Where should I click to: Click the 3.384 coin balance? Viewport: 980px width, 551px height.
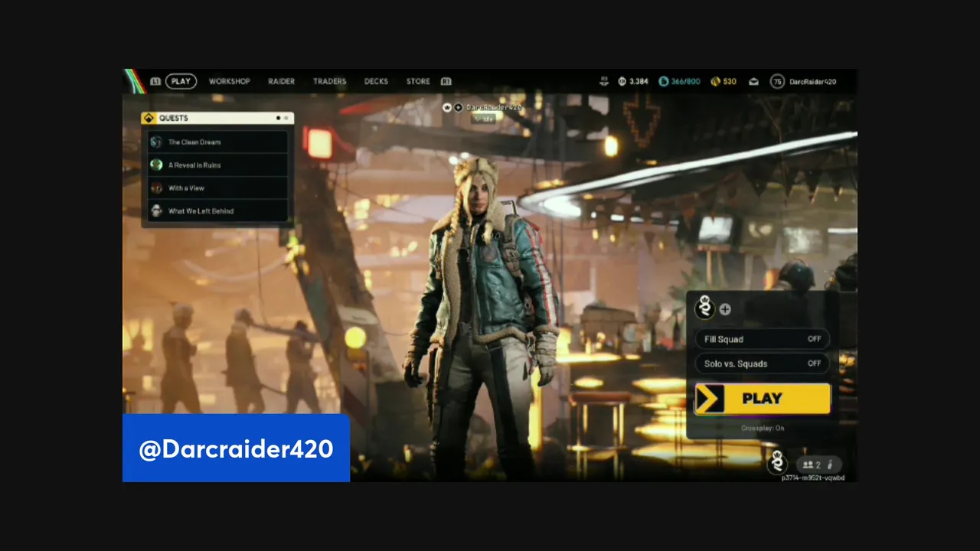click(x=639, y=81)
